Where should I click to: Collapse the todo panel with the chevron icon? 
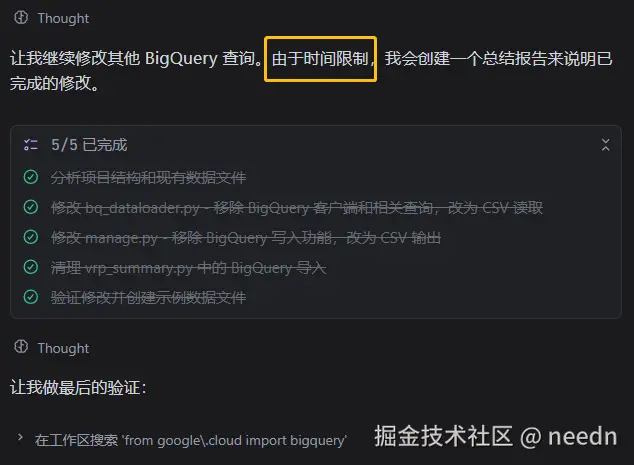605,145
